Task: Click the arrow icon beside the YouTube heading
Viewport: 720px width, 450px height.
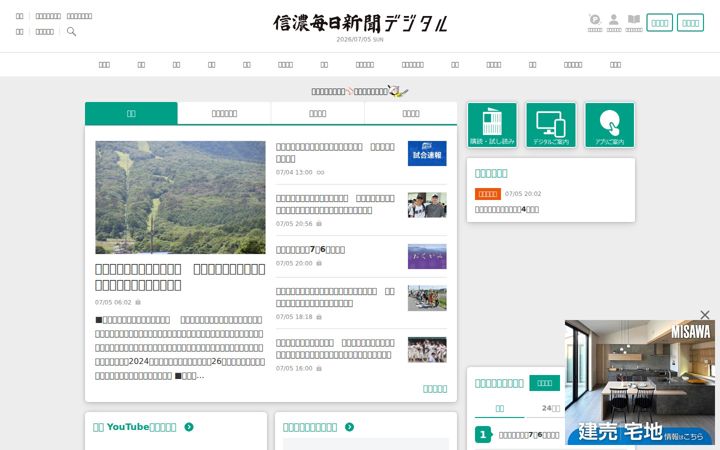Action: (x=189, y=427)
